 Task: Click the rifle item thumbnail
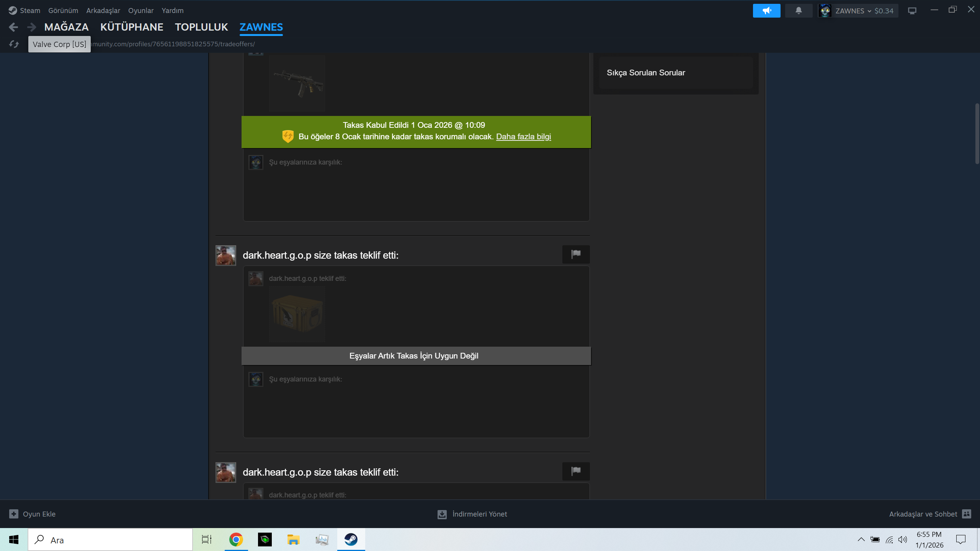[297, 83]
